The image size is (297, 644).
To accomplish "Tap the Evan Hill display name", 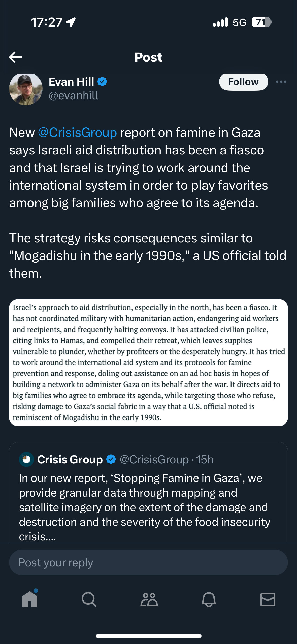I will [71, 82].
